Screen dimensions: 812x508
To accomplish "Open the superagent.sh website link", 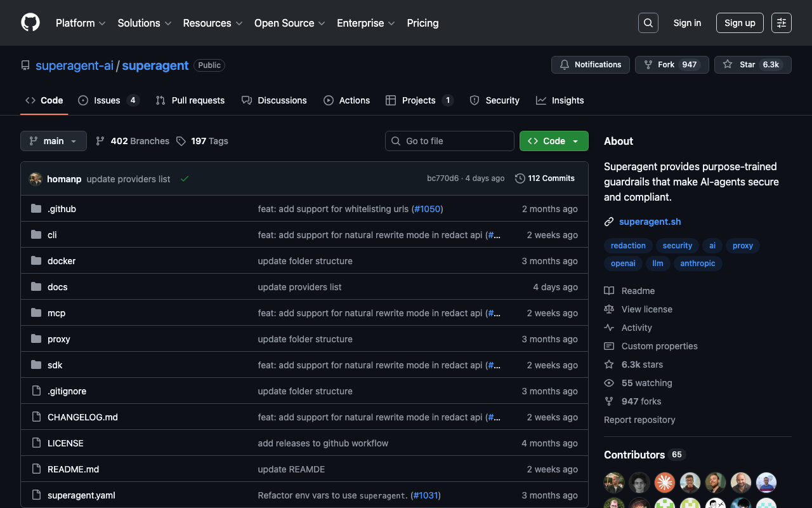I will (650, 222).
